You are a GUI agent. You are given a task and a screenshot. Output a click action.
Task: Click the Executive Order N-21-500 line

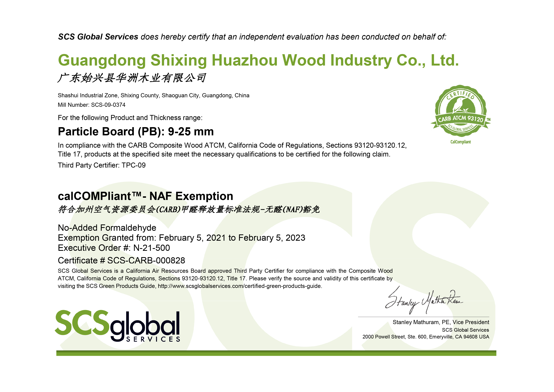click(114, 248)
